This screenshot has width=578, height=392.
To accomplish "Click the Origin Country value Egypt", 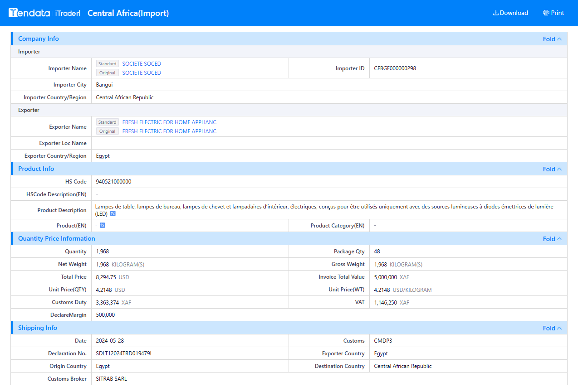I will (x=103, y=366).
